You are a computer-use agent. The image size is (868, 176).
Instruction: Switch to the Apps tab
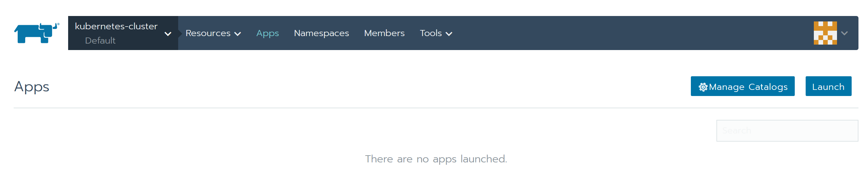pos(267,33)
